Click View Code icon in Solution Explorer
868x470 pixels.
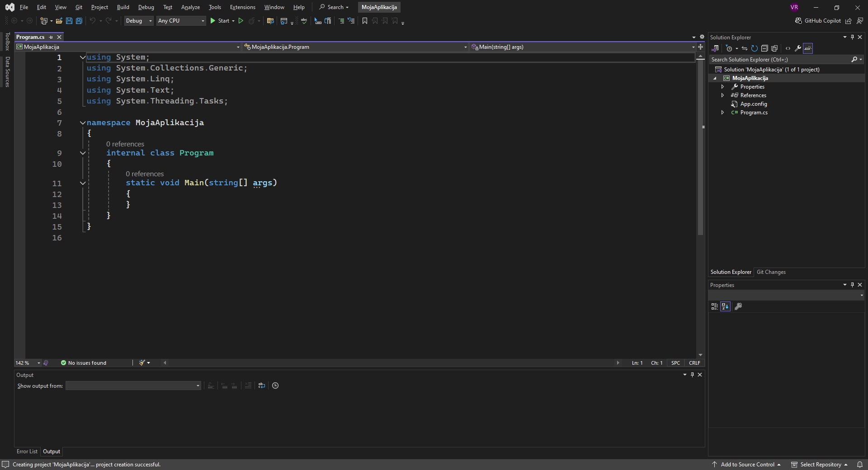(788, 48)
